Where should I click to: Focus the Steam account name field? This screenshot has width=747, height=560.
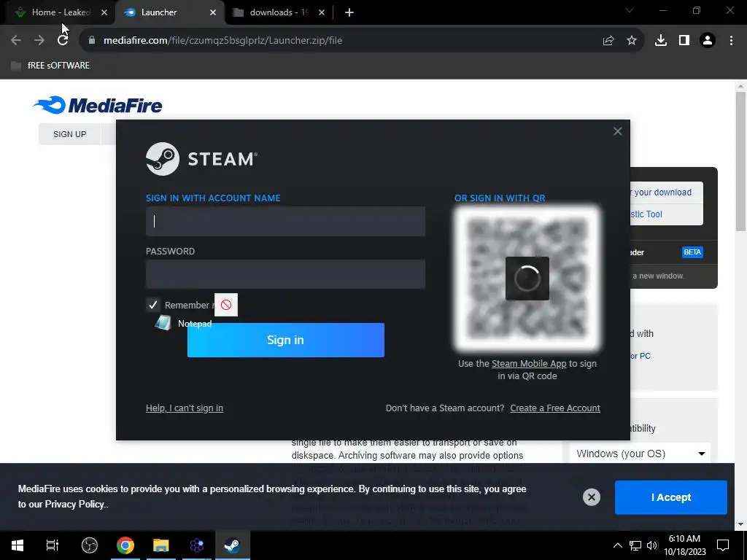click(x=285, y=222)
